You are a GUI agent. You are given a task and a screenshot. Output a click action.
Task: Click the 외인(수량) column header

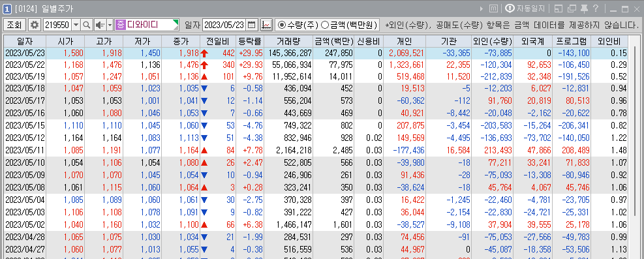pos(492,42)
